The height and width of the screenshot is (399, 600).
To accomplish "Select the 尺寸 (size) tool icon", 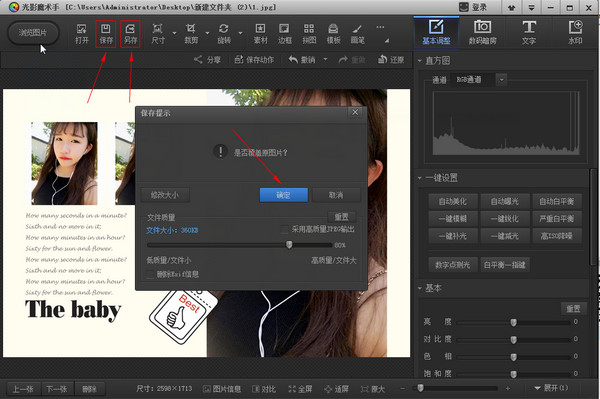I will coord(158,34).
